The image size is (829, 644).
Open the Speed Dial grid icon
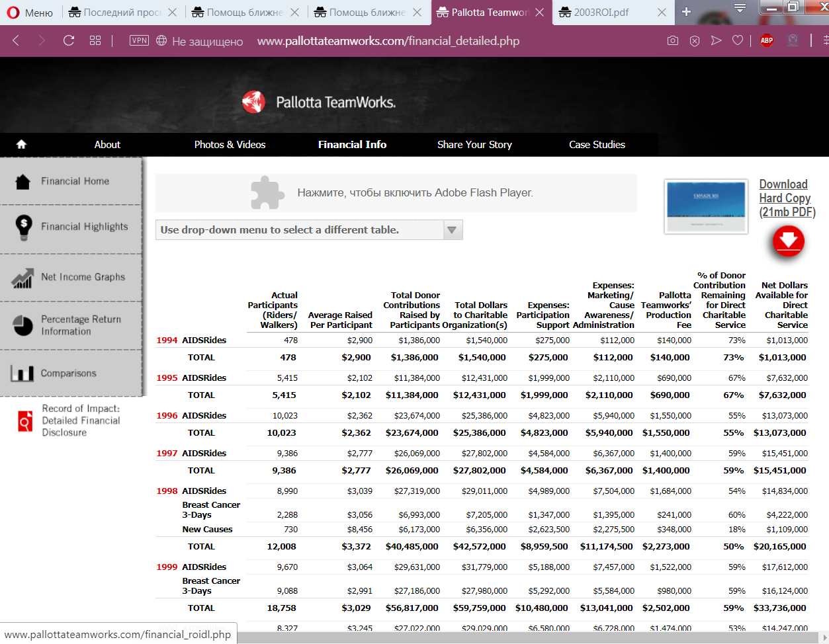pos(95,41)
